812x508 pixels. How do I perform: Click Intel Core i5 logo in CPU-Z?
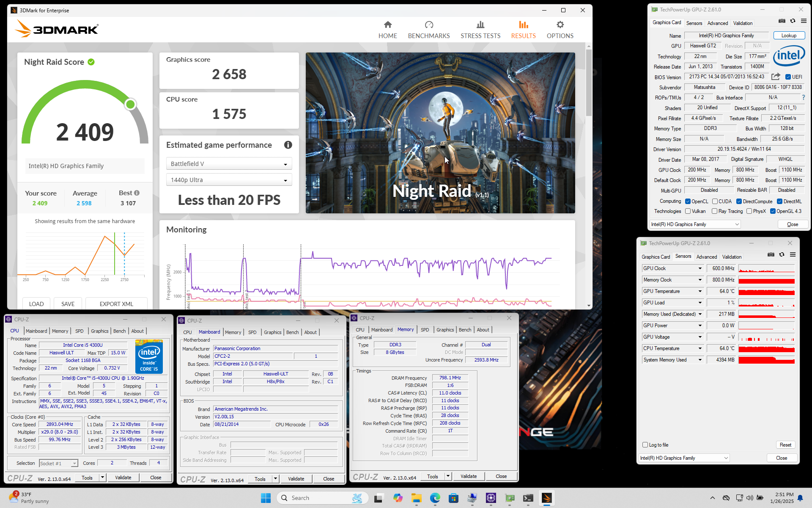pyautogui.click(x=149, y=356)
